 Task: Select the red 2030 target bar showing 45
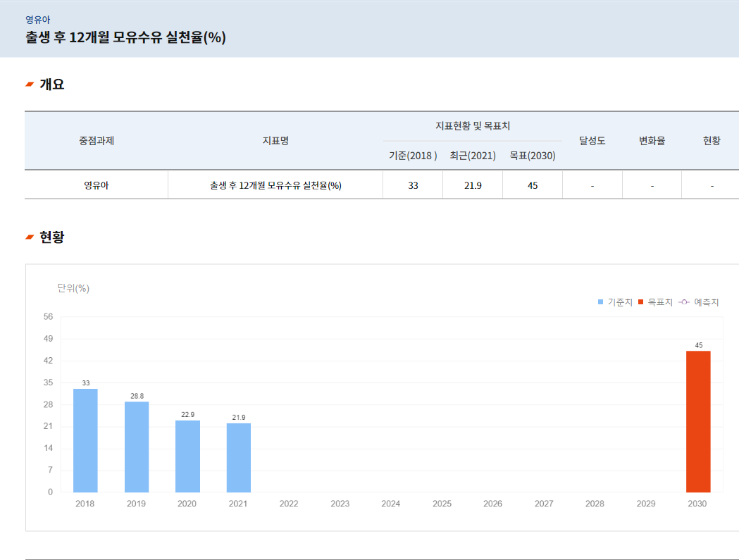(697, 419)
